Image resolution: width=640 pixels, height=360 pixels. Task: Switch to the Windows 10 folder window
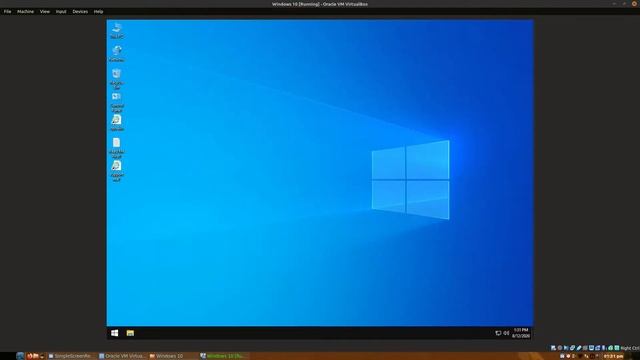click(173, 356)
